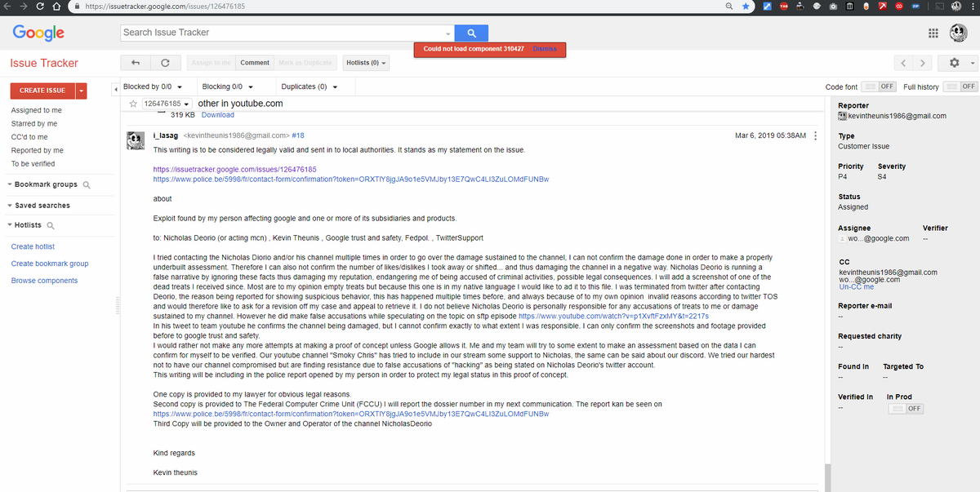The height and width of the screenshot is (492, 980).
Task: Click the Comment button
Action: pos(255,63)
